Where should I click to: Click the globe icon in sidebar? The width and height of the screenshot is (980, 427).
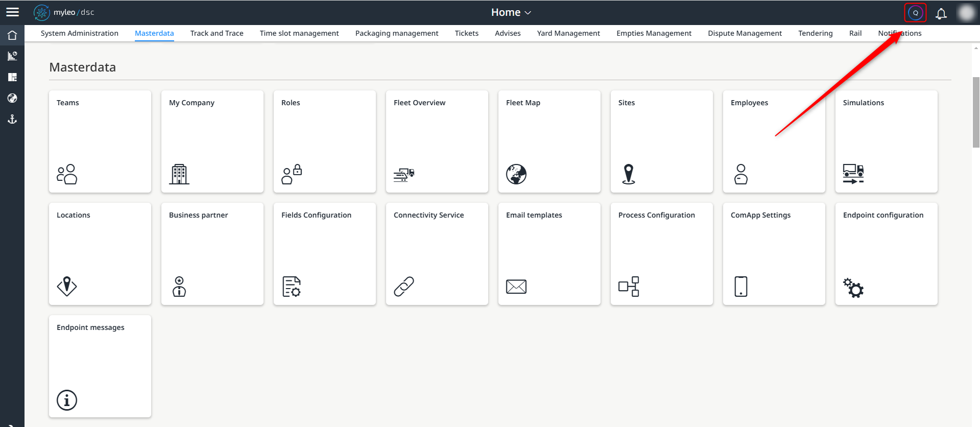[12, 98]
